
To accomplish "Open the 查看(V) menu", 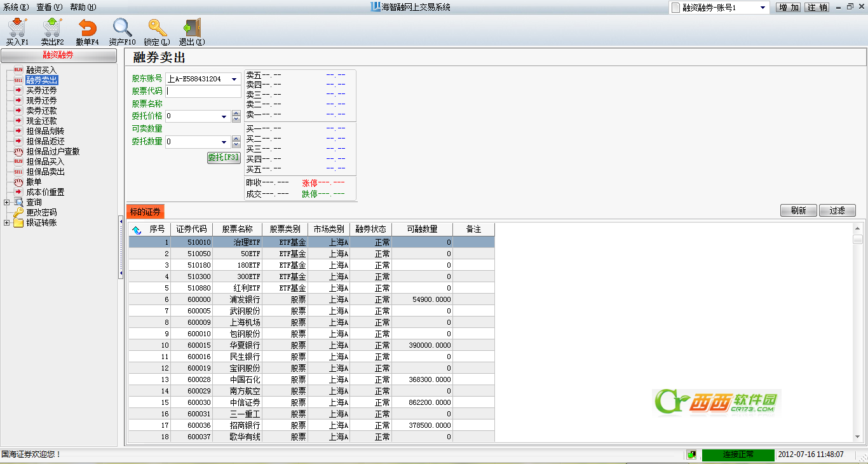I will click(x=49, y=7).
